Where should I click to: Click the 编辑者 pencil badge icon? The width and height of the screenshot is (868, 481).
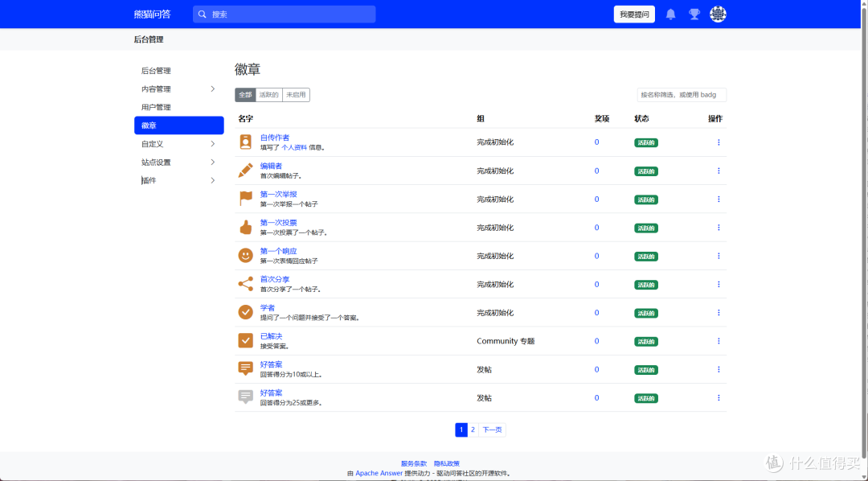[245, 171]
